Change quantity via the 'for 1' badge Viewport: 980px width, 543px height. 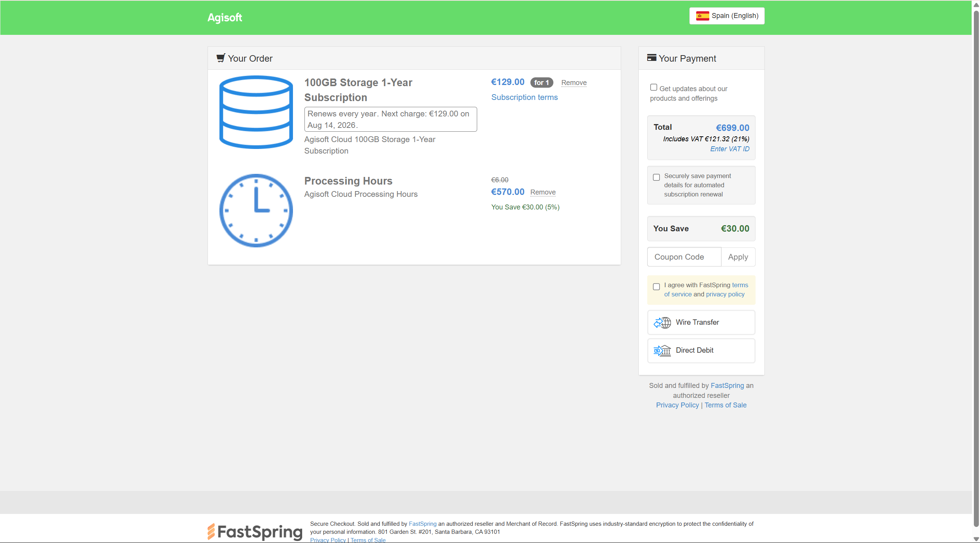[x=541, y=82]
